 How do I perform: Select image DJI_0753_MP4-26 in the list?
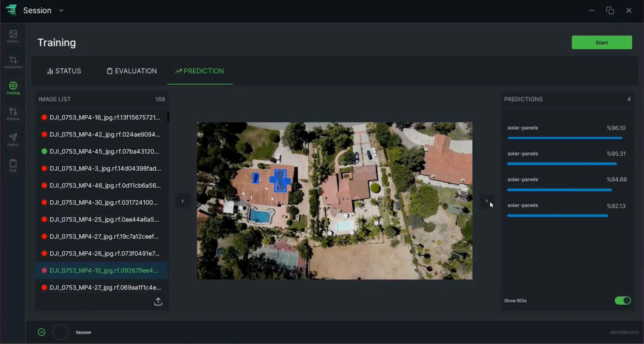(x=101, y=253)
